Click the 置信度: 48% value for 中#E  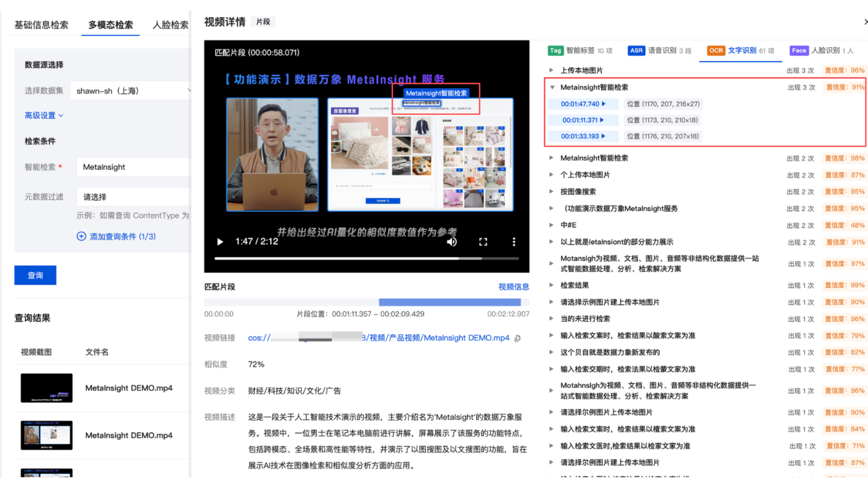pyautogui.click(x=844, y=225)
